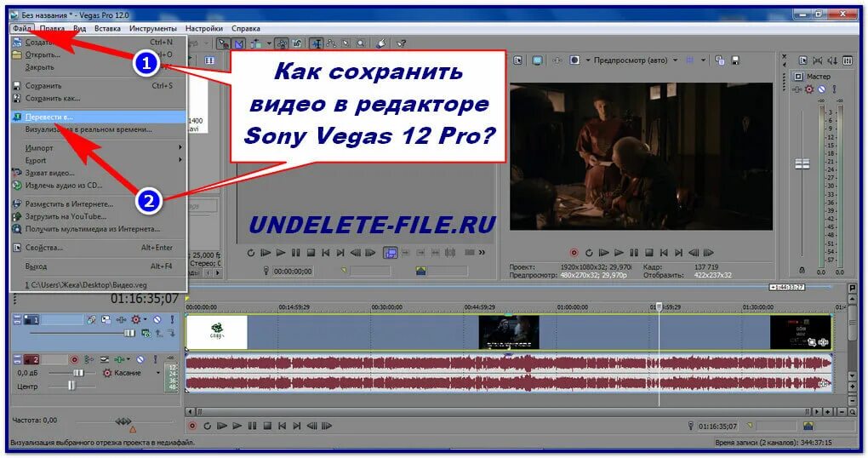Click preview on external monitor icon
This screenshot has height=458, width=868.
(537, 60)
